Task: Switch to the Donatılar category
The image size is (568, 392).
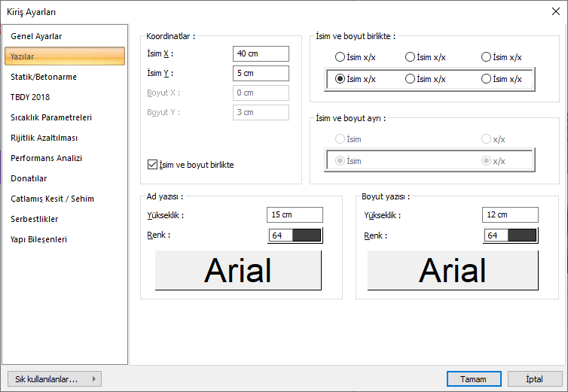Action: coord(29,178)
